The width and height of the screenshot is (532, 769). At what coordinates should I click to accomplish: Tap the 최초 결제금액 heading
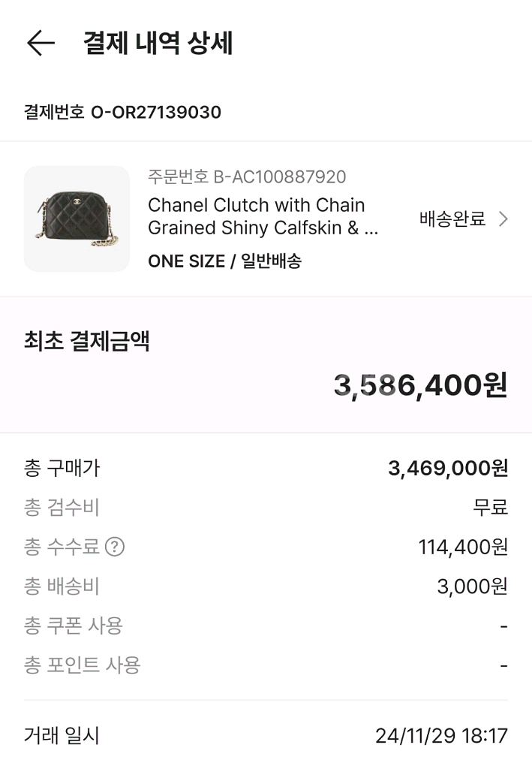pyautogui.click(x=87, y=341)
